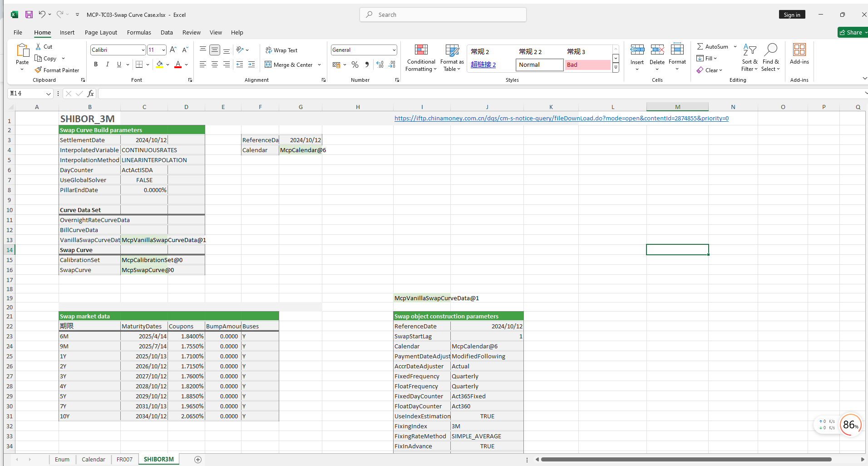
Task: Decrease decimal places
Action: (392, 64)
